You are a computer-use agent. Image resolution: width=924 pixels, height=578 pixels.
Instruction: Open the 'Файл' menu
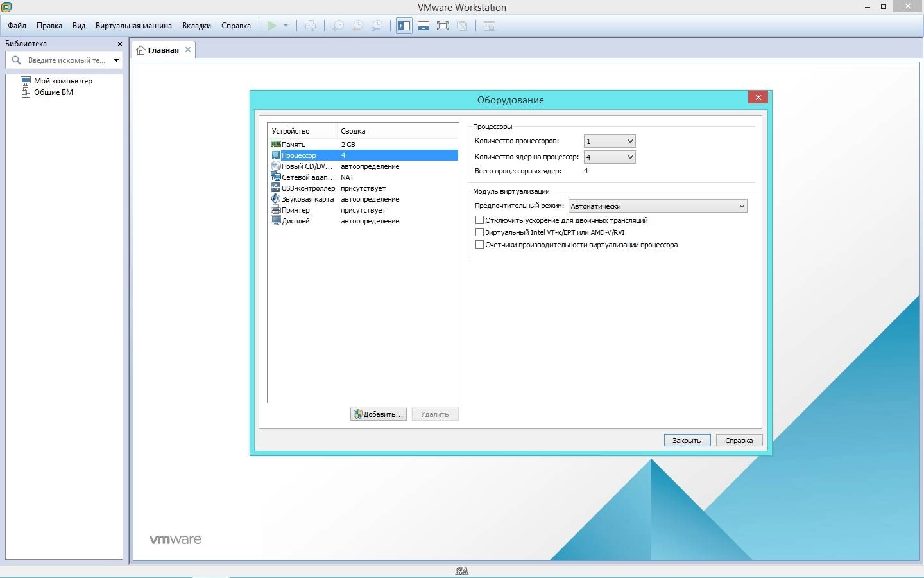click(17, 26)
